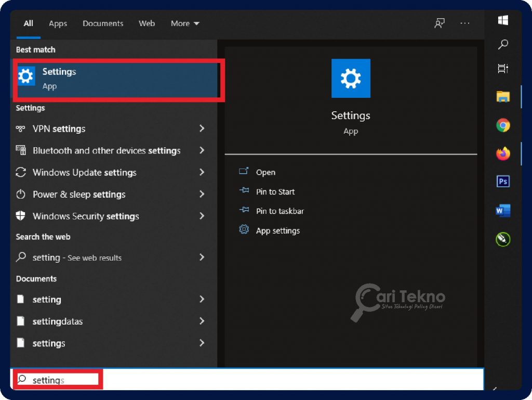Click the Bluetooth devices icon
The image size is (532, 400).
21,150
